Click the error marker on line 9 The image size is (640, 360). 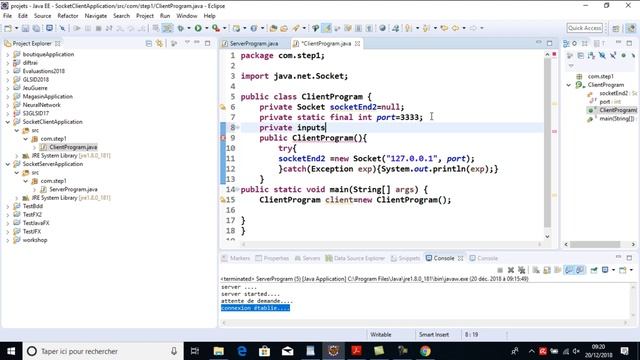click(223, 138)
